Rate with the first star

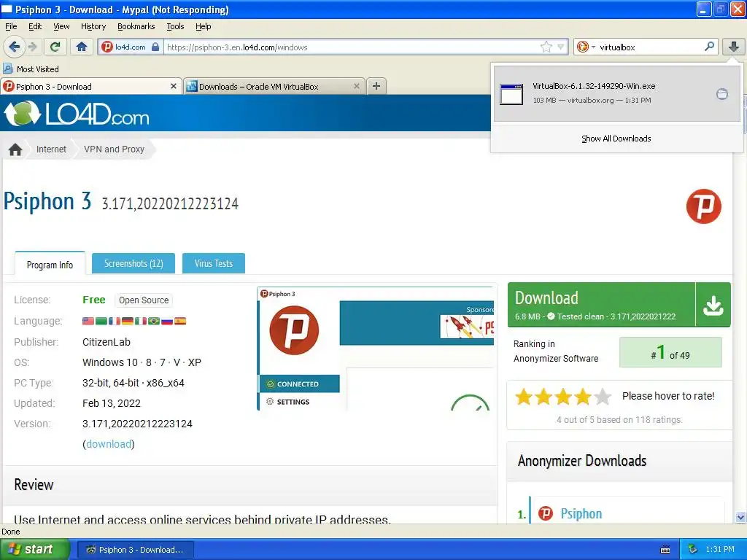(x=524, y=396)
